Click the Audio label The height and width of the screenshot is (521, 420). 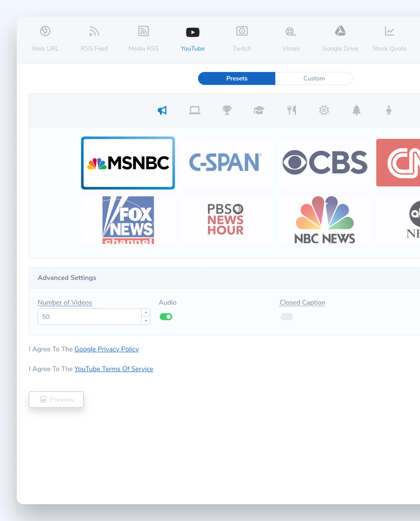pyautogui.click(x=168, y=303)
